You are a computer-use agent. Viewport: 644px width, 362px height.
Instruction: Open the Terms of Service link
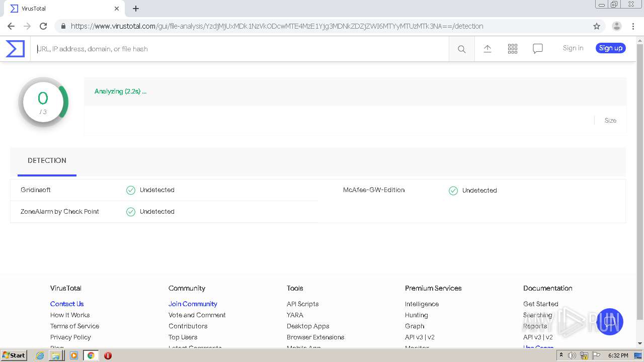pos(74,326)
